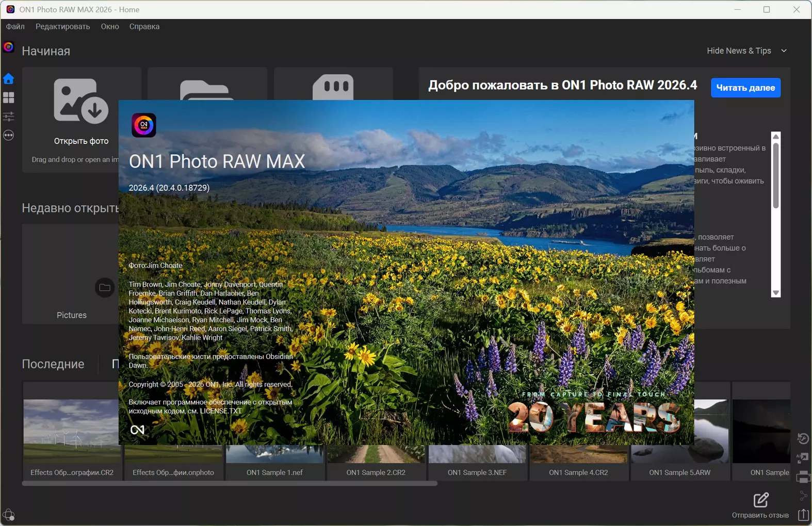This screenshot has height=526, width=812.
Task: Open the Pictures recent folder icon
Action: click(105, 287)
